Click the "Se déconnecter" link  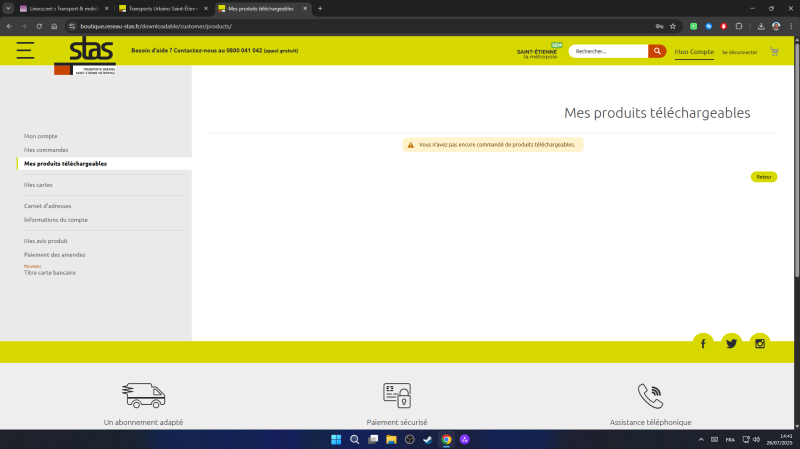[740, 52]
